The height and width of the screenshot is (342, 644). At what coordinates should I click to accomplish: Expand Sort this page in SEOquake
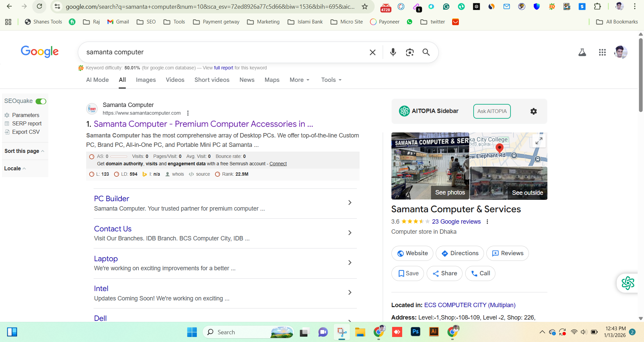pyautogui.click(x=24, y=151)
